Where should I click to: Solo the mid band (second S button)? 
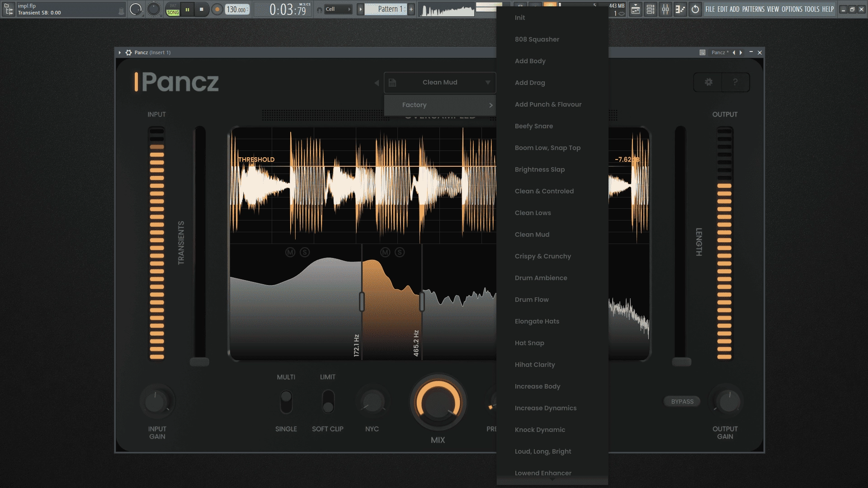pyautogui.click(x=400, y=252)
